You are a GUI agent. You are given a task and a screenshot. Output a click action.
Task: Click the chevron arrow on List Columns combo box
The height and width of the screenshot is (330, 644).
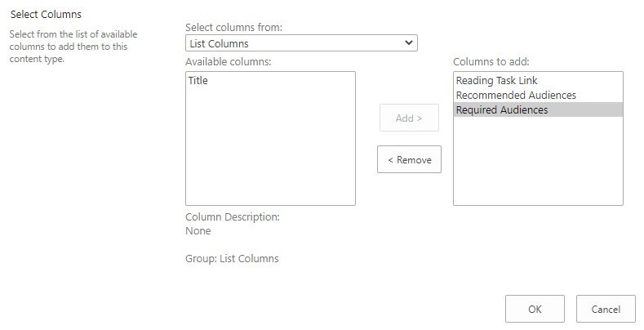coord(409,43)
